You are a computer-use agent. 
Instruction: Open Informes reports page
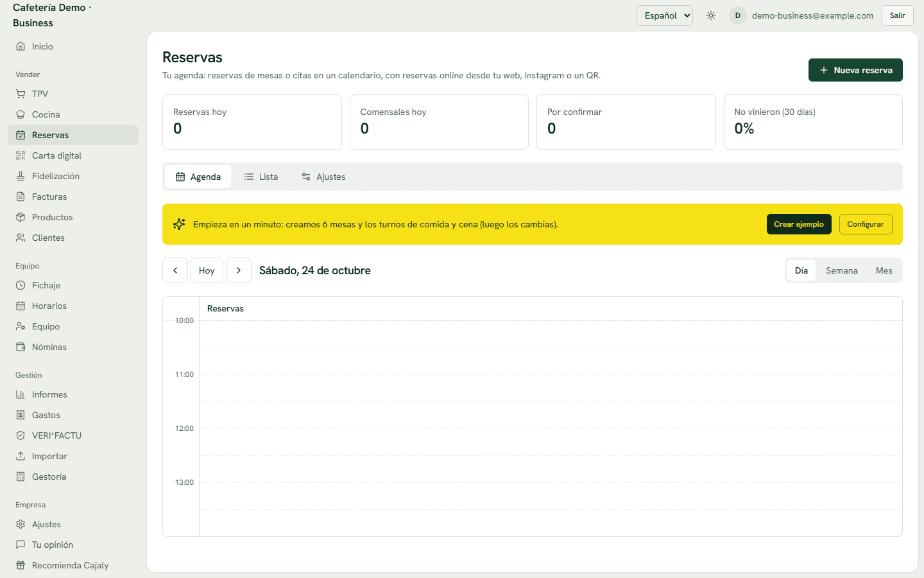tap(73, 394)
